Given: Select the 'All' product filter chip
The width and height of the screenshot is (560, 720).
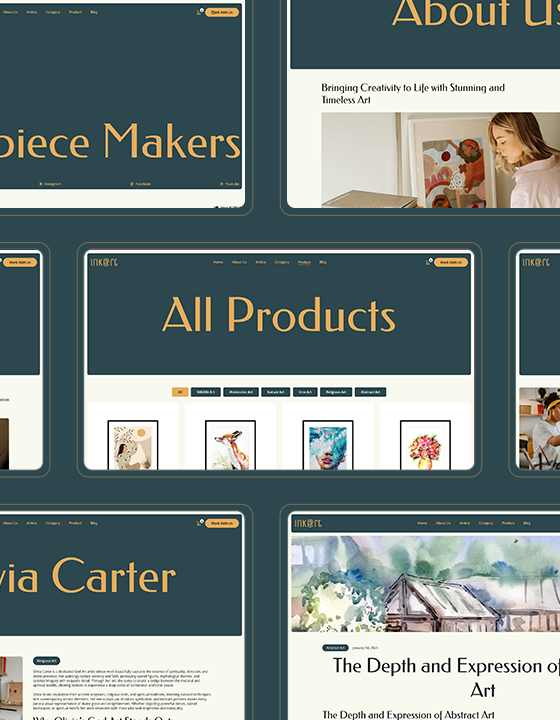Looking at the screenshot, I should click(x=180, y=392).
